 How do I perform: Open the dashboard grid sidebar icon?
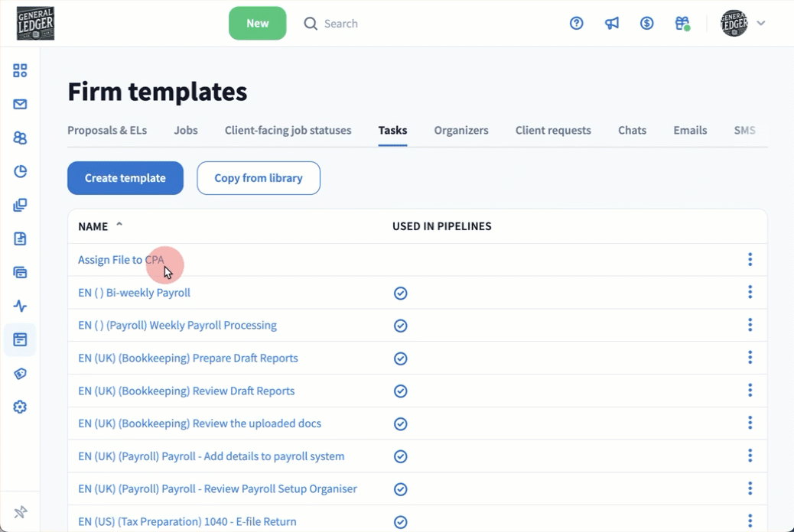click(x=20, y=70)
